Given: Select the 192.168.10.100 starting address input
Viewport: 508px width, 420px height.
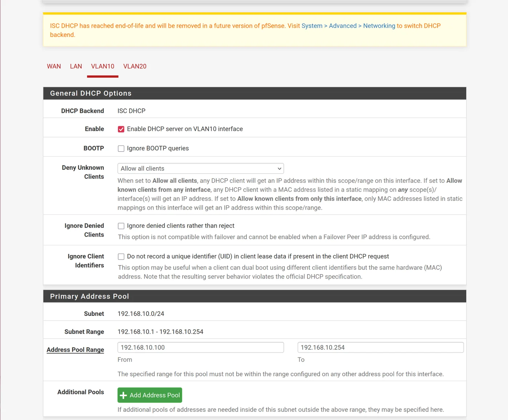Looking at the screenshot, I should point(200,347).
